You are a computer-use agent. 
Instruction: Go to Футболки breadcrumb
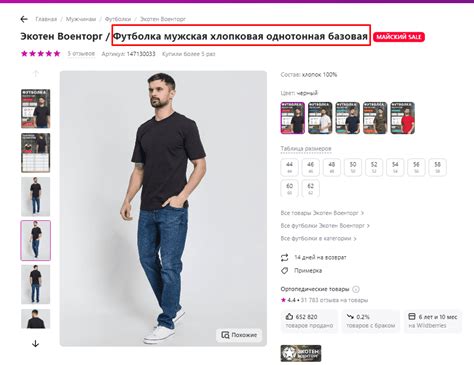tap(118, 19)
